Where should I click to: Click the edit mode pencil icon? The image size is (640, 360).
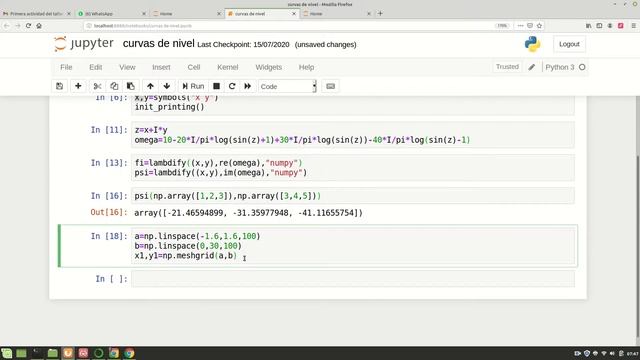tap(531, 67)
